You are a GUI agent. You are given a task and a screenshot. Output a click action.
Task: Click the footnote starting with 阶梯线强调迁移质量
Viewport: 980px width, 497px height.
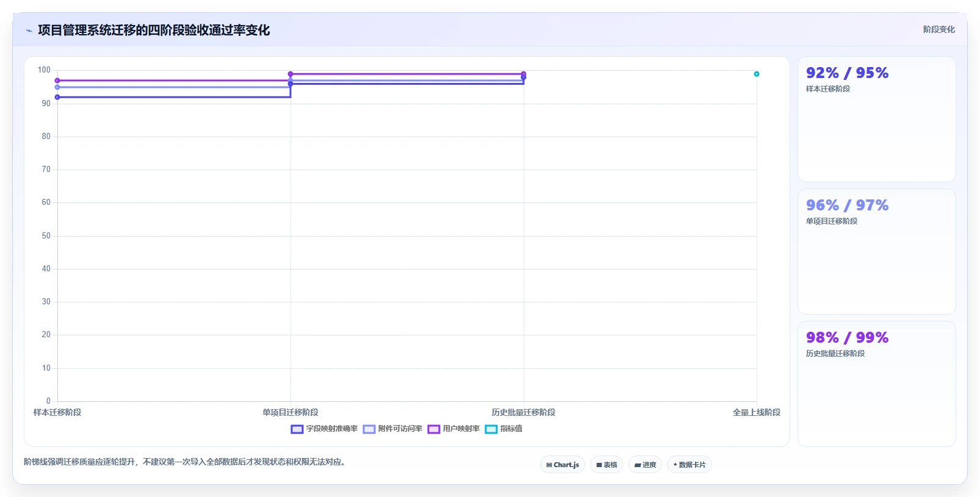(x=186, y=462)
